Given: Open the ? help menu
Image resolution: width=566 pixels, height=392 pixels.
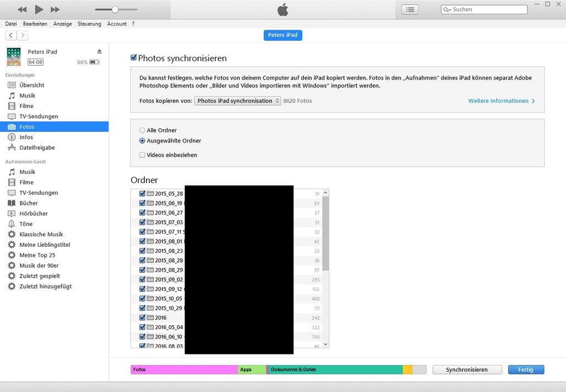Looking at the screenshot, I should click(133, 24).
